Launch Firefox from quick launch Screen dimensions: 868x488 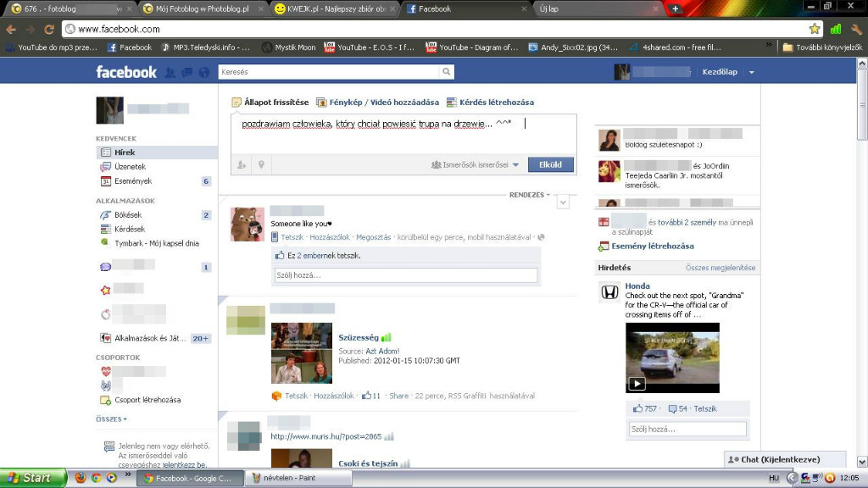coord(81,478)
